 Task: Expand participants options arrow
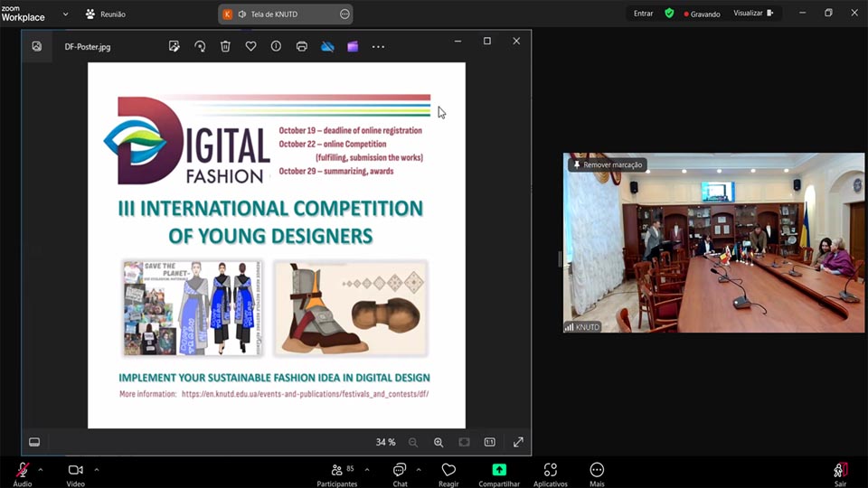(x=367, y=470)
